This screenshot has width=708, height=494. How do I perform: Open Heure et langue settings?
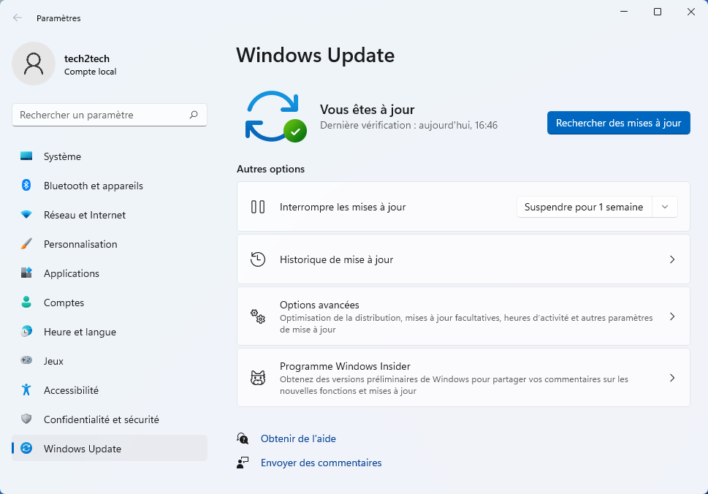click(79, 332)
